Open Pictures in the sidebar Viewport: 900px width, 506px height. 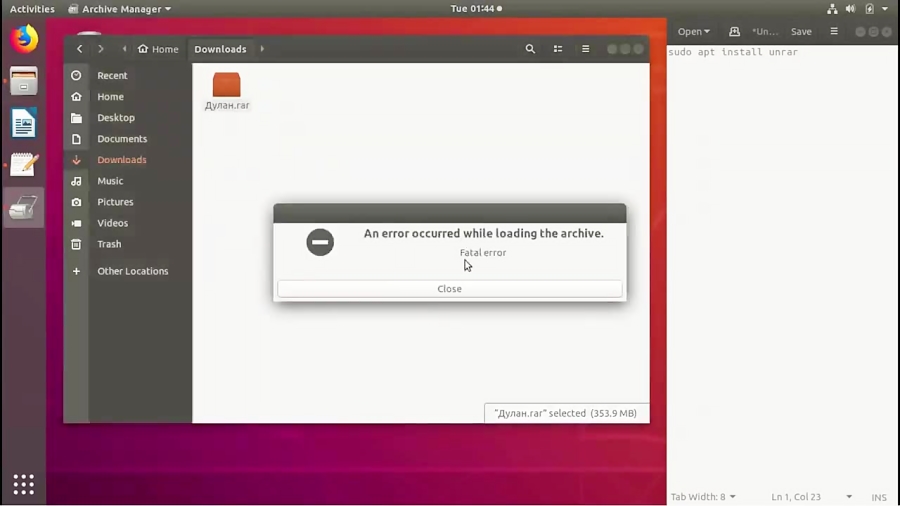pyautogui.click(x=115, y=202)
